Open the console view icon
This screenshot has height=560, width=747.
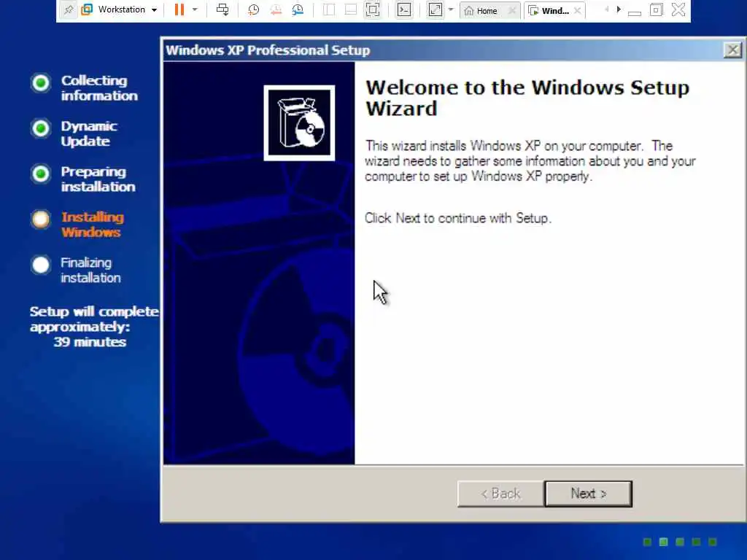404,9
